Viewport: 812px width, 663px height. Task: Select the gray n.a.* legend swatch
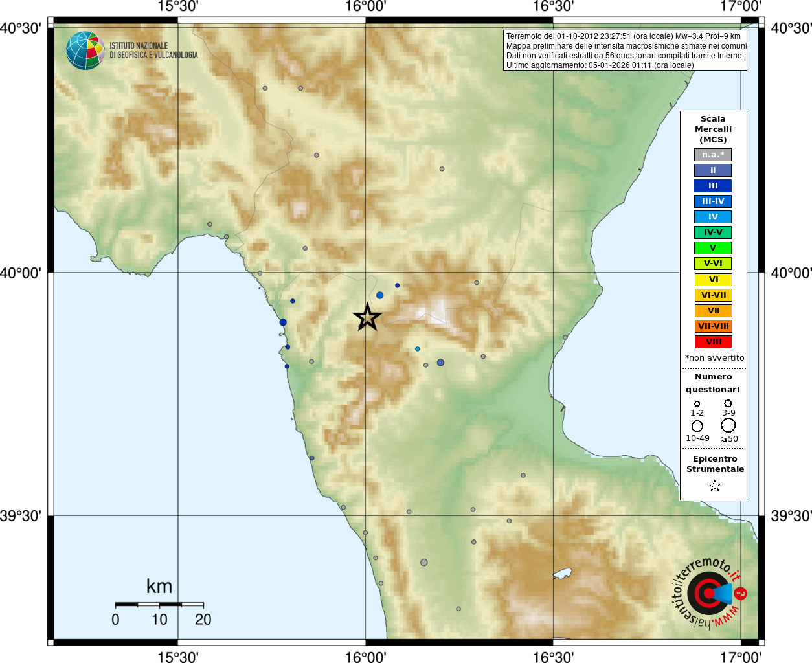(713, 155)
